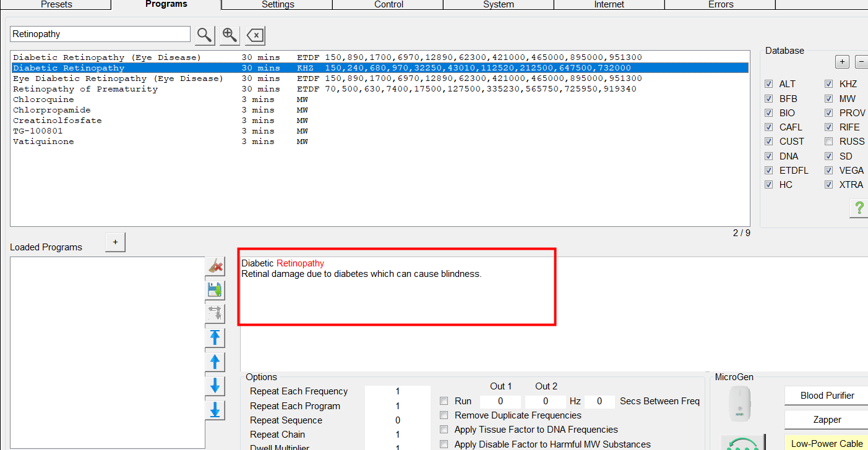Toggle the HC database checkbox
The width and height of the screenshot is (868, 450).
[x=769, y=185]
